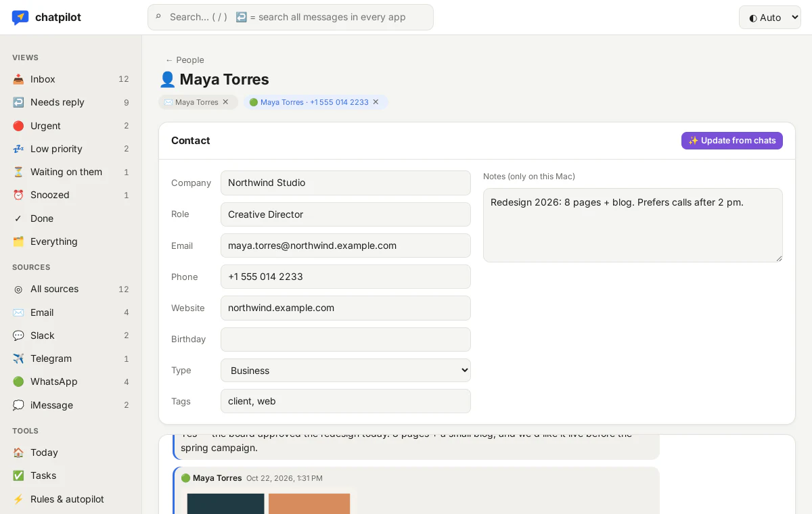Click the orange image thumbnail in chat
812x514 pixels.
[309, 504]
